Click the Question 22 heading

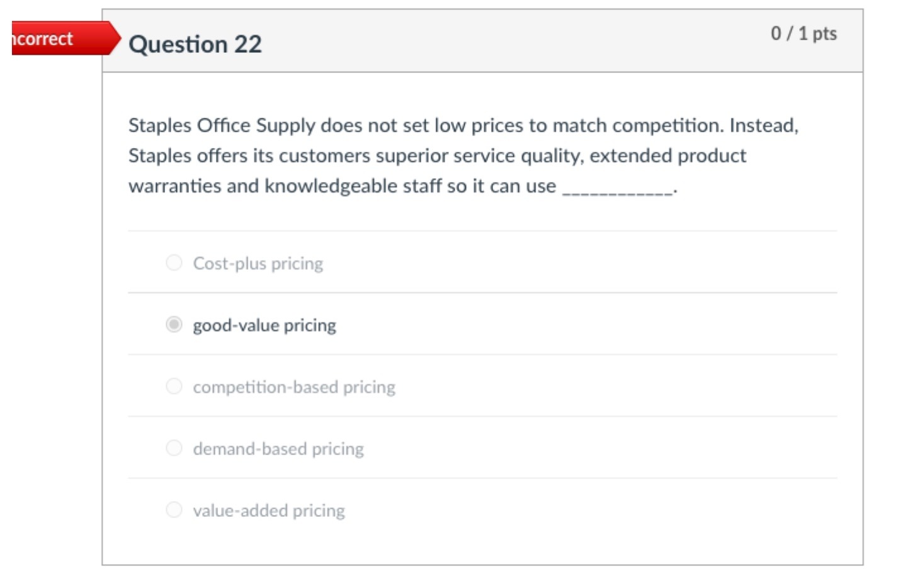195,43
